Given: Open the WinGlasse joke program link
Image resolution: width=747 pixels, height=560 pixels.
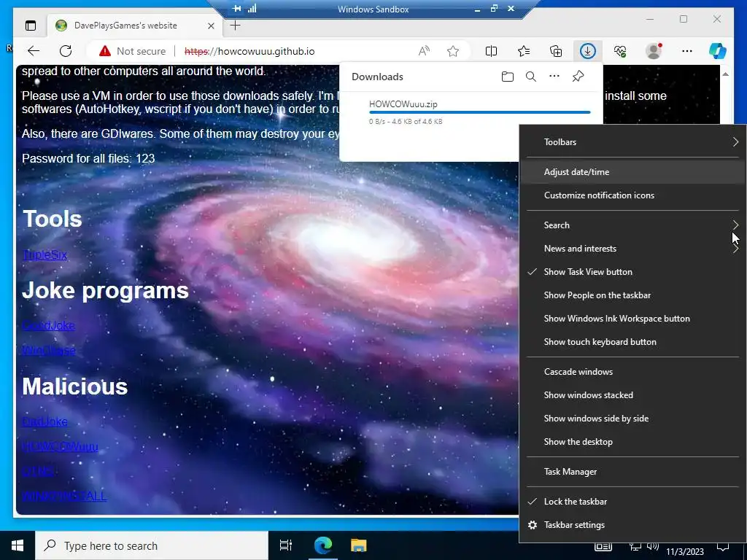Looking at the screenshot, I should pos(49,350).
